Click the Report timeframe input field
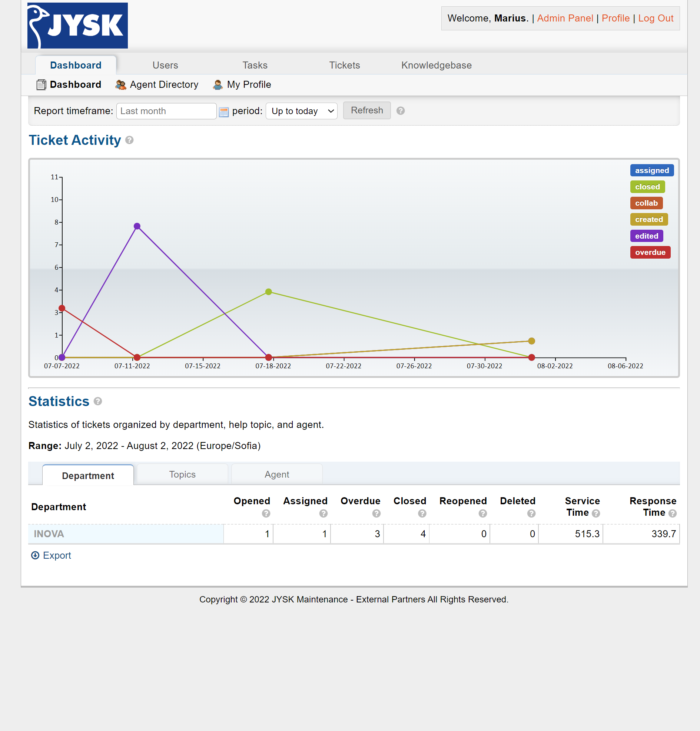 point(166,111)
